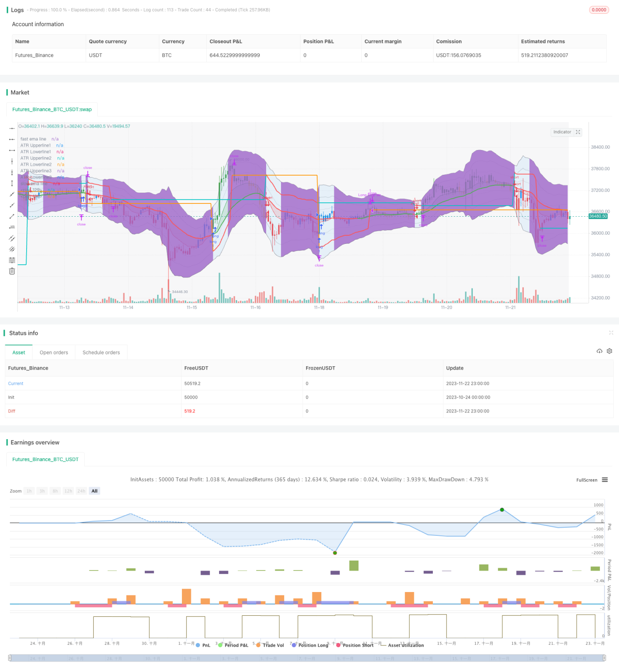The image size is (619, 672).
Task: Switch to the Open orders tab
Action: coord(54,352)
